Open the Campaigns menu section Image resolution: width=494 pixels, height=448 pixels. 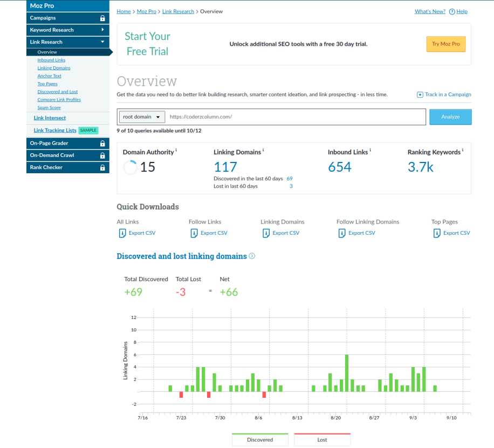tap(68, 18)
